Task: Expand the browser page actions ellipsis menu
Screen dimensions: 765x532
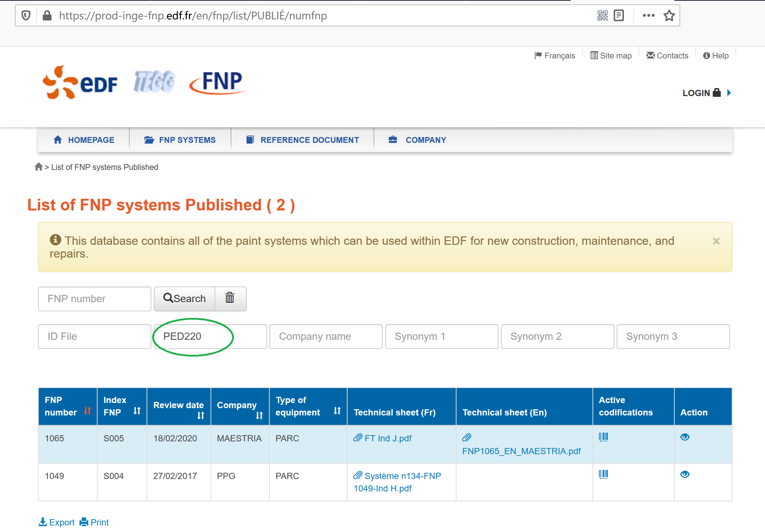Action: [648, 16]
